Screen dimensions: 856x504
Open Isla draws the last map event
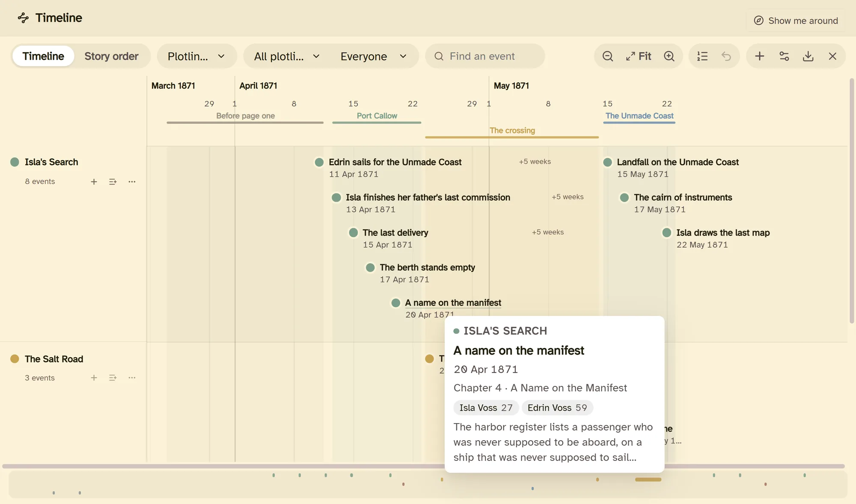[x=723, y=233]
